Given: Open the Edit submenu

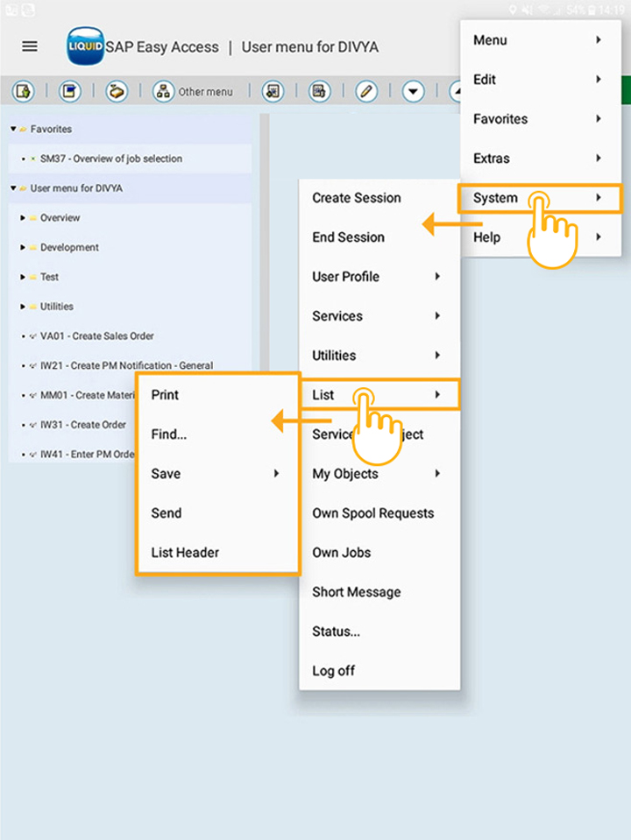Looking at the screenshot, I should (x=541, y=80).
